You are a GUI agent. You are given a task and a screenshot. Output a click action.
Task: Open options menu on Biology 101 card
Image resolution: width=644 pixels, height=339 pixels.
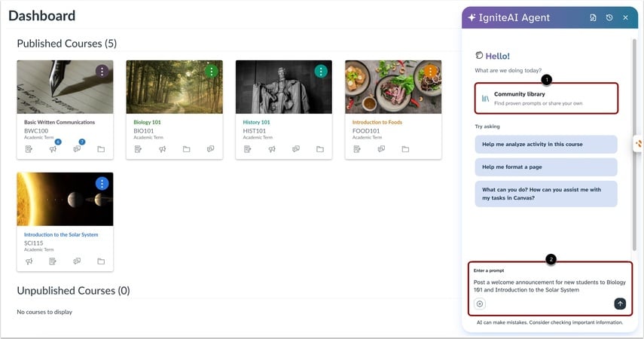click(211, 71)
